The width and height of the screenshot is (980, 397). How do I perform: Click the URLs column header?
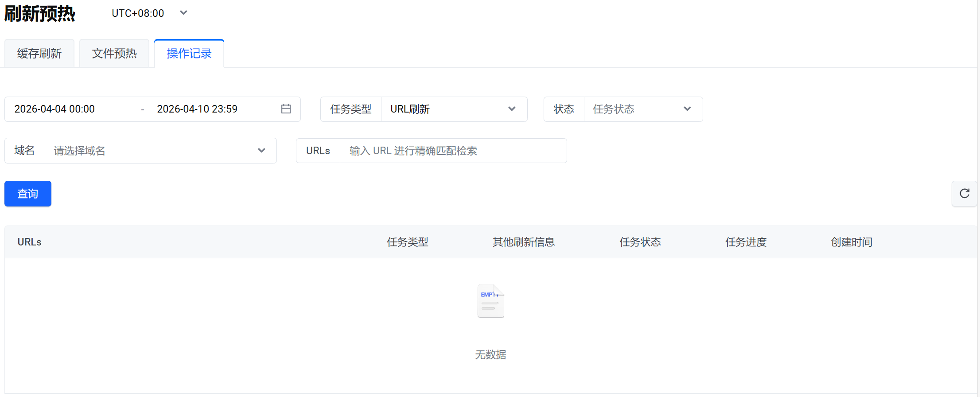(30, 242)
